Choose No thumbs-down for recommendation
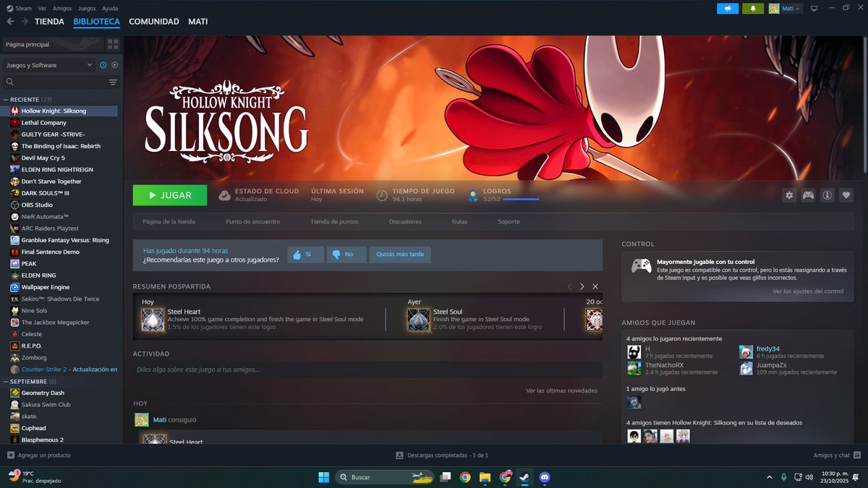Viewport: 868px width, 488px height. tap(346, 254)
